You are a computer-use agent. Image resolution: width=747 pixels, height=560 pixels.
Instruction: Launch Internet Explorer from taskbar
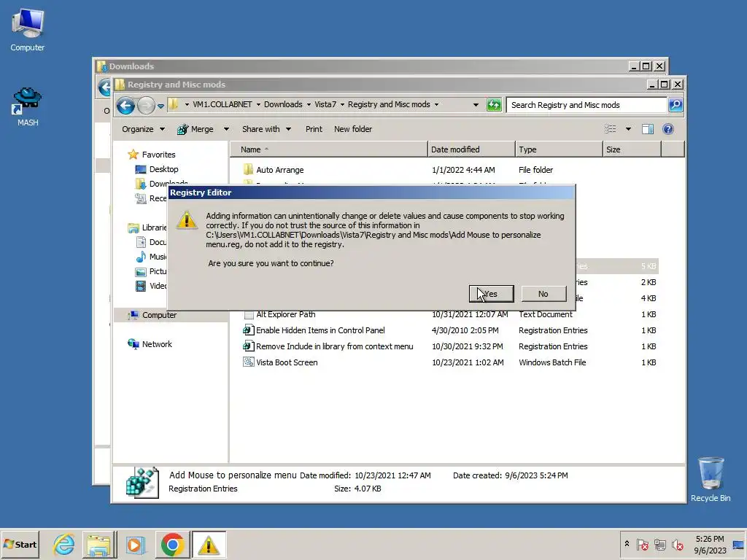[x=64, y=544]
